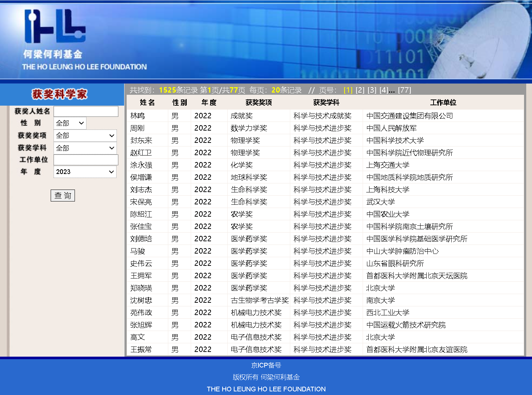Image resolution: width=532 pixels, height=395 pixels.
Task: Click the 姓名 column header
Action: [x=147, y=103]
